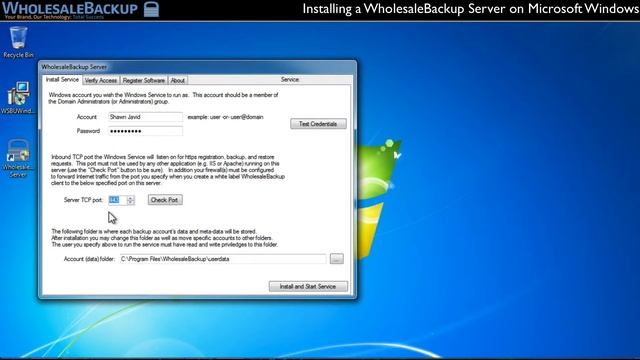
Task: Switch to the Install Service tab
Action: click(62, 80)
